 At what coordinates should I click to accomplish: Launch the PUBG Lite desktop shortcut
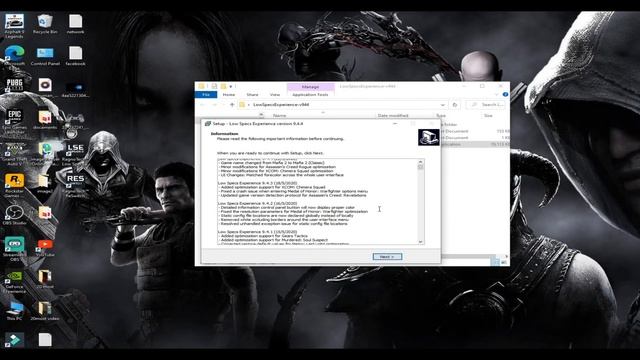point(14,85)
